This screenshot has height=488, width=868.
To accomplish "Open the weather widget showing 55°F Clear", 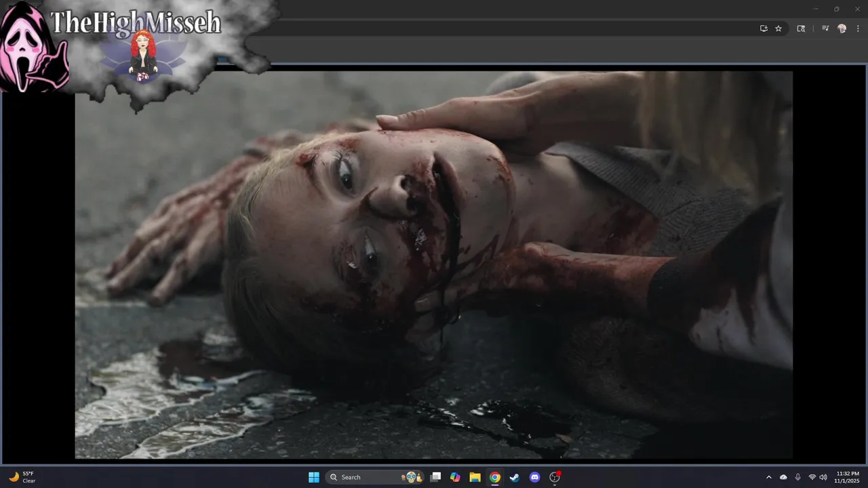I will 22,477.
